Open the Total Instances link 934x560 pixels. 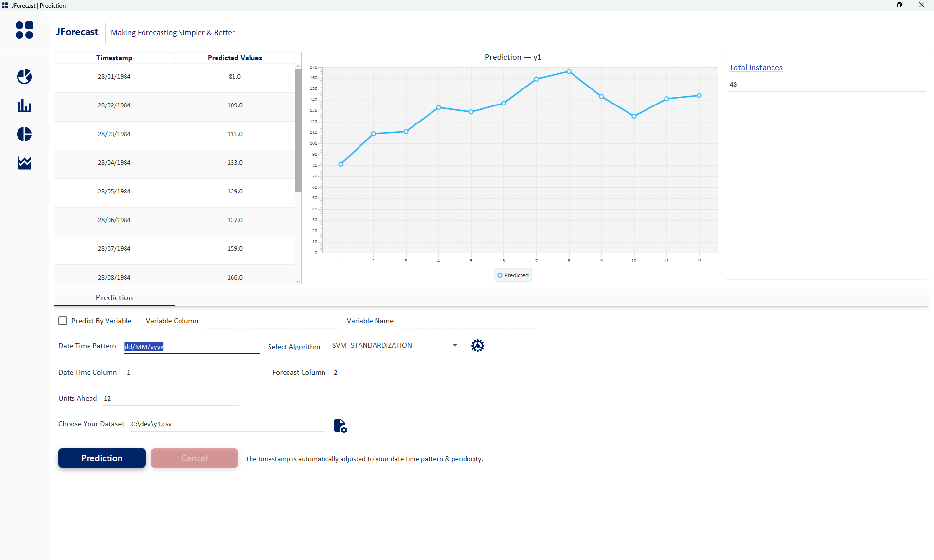click(x=755, y=67)
